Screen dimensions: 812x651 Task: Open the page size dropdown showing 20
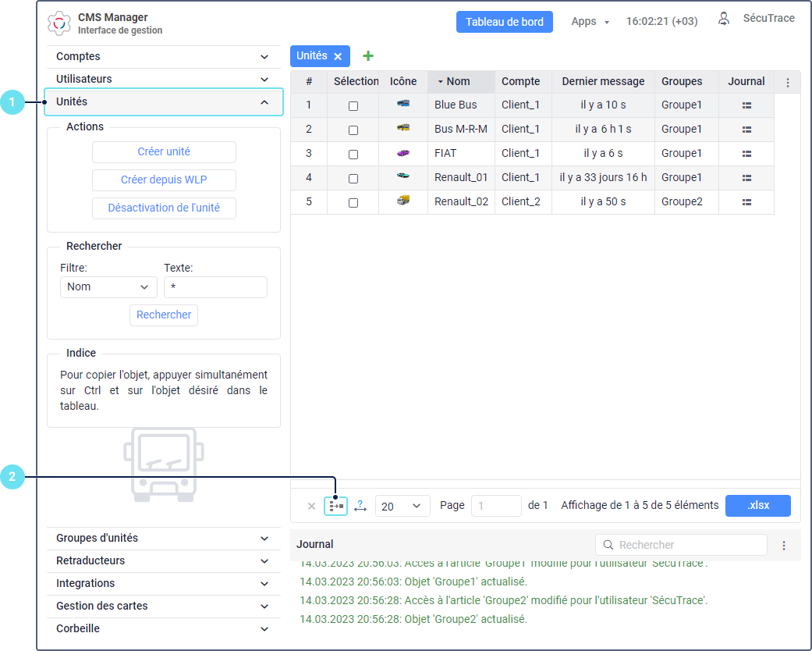pyautogui.click(x=402, y=506)
